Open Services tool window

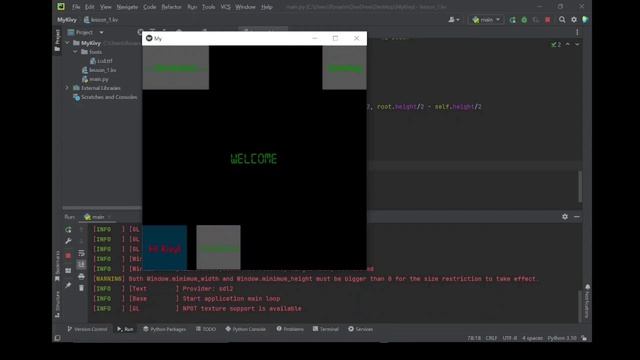pos(360,329)
